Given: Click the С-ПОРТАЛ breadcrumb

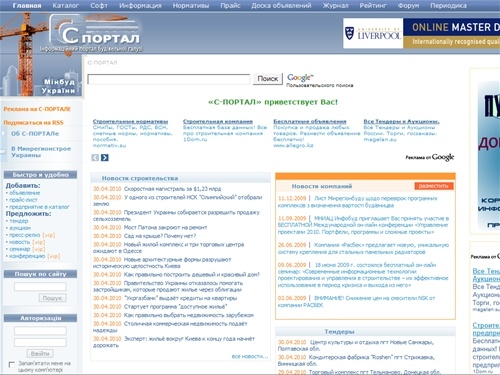Looking at the screenshot, I should point(102,62).
